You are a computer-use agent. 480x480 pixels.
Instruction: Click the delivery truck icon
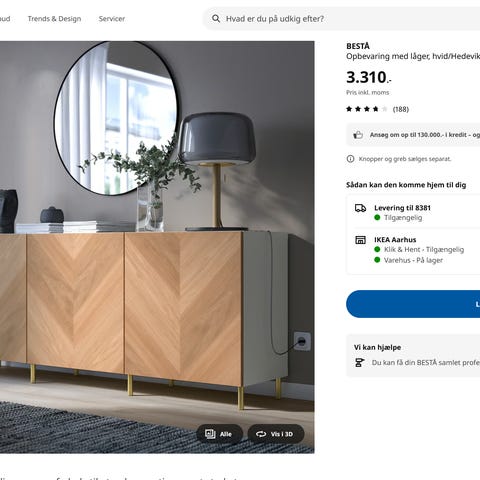(x=360, y=208)
